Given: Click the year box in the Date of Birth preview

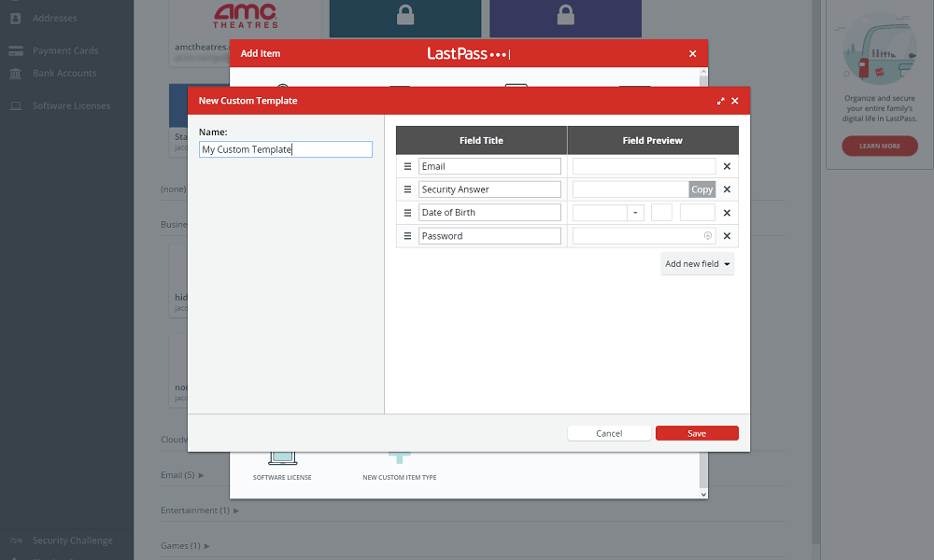Looking at the screenshot, I should coord(698,213).
